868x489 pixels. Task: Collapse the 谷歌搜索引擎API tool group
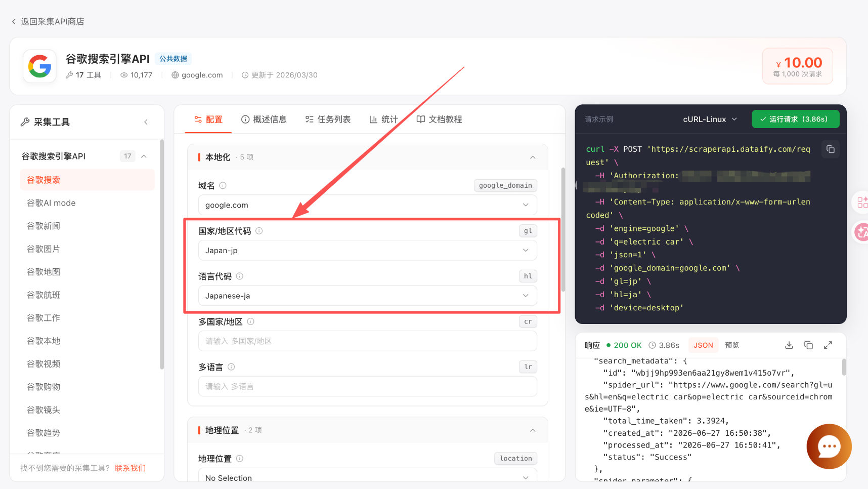[x=144, y=156]
